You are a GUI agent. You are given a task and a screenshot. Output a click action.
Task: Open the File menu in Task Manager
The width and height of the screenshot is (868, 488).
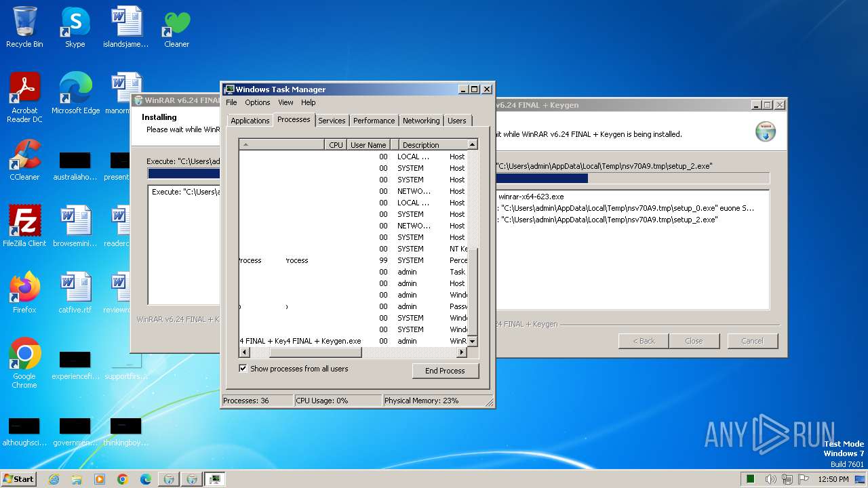tap(231, 102)
